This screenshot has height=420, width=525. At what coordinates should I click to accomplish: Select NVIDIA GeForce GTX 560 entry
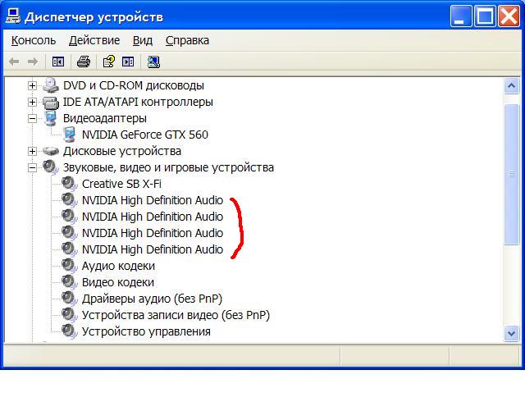(145, 135)
